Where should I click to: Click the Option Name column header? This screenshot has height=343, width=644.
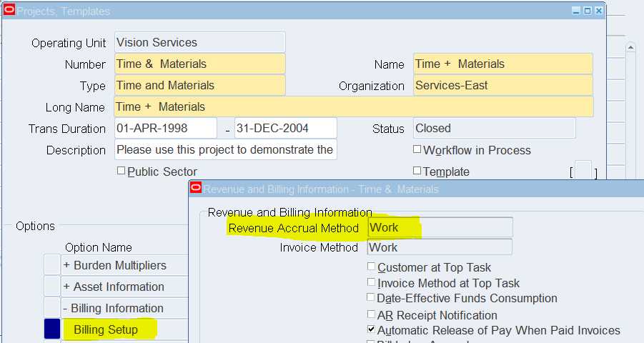click(x=99, y=247)
